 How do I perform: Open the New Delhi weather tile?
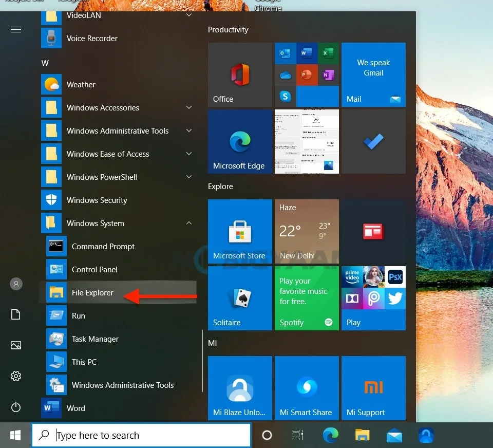point(307,232)
